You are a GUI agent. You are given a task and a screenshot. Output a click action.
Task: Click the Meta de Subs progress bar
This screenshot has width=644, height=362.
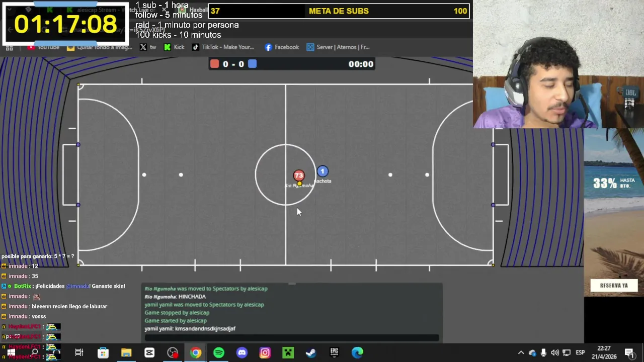pos(339,11)
